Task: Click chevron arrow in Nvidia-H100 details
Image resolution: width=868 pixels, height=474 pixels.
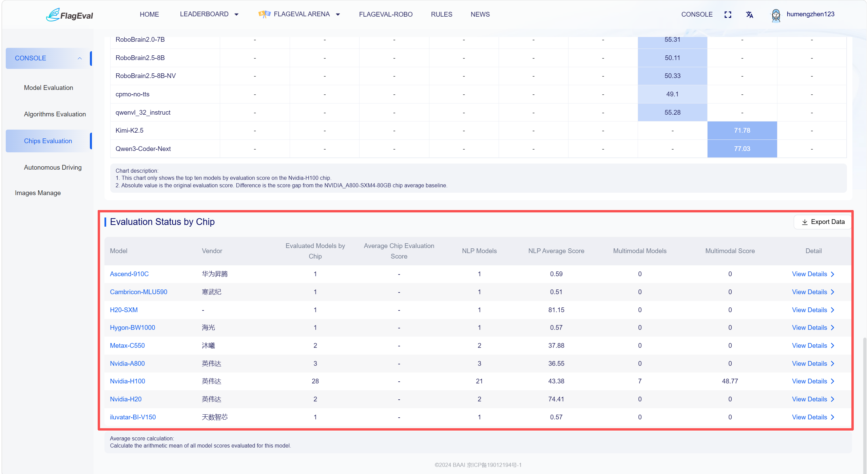Action: coord(833,381)
